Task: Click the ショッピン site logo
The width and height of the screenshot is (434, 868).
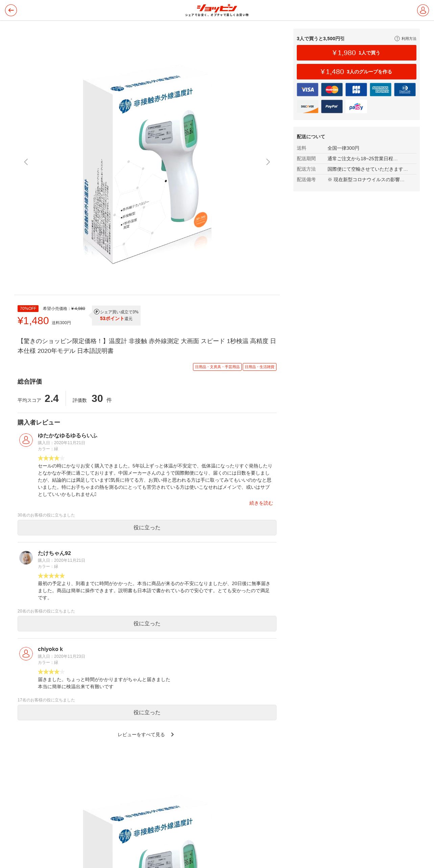Action: click(x=217, y=10)
